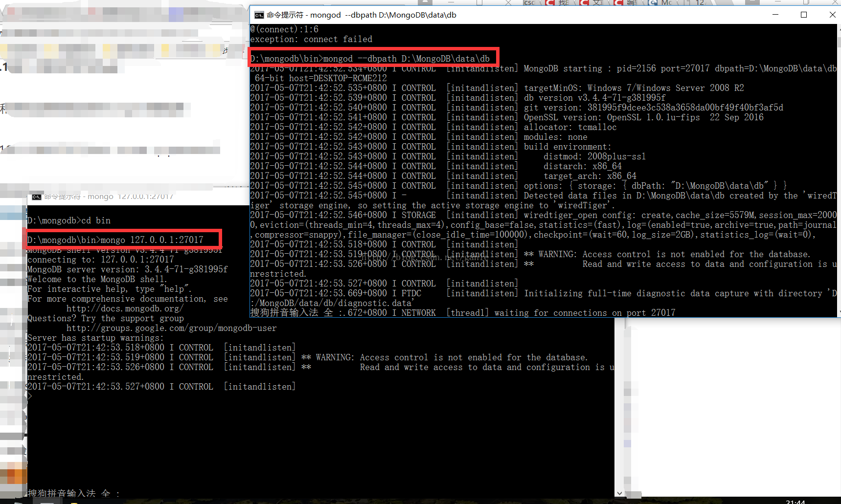Click the mongod --dbpath window title text
Image resolution: width=841 pixels, height=504 pixels.
coord(362,15)
